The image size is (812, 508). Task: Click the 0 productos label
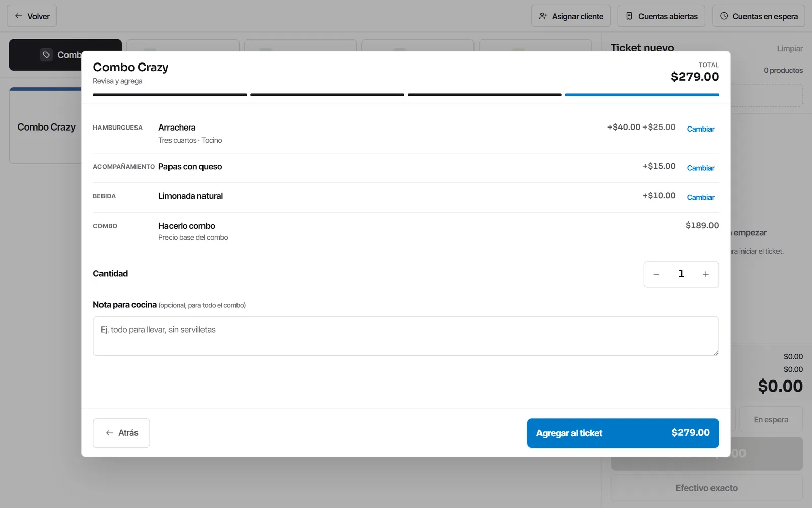[x=783, y=70]
